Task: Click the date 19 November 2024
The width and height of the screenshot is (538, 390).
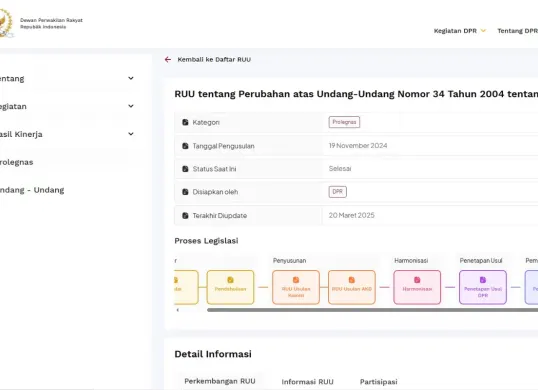Action: coord(358,146)
